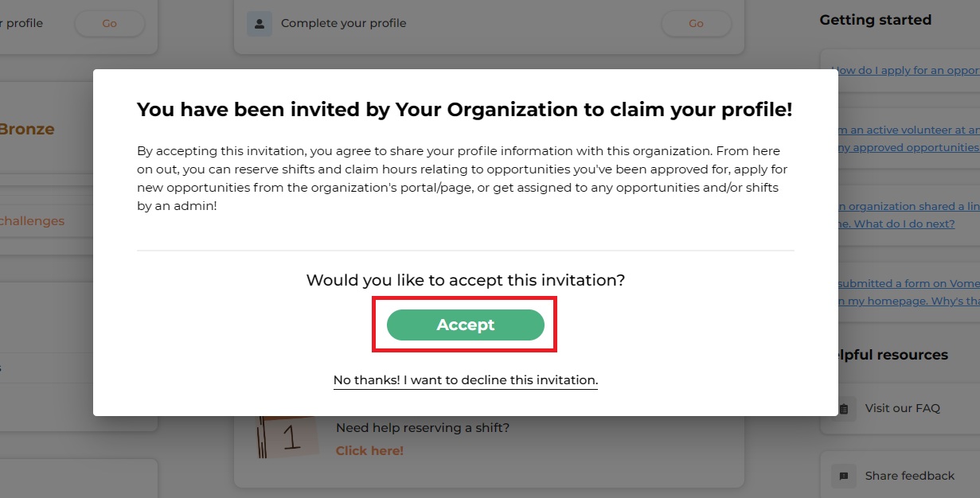Click the 'Need help reserving a shift?' text
The width and height of the screenshot is (980, 498).
(x=423, y=428)
